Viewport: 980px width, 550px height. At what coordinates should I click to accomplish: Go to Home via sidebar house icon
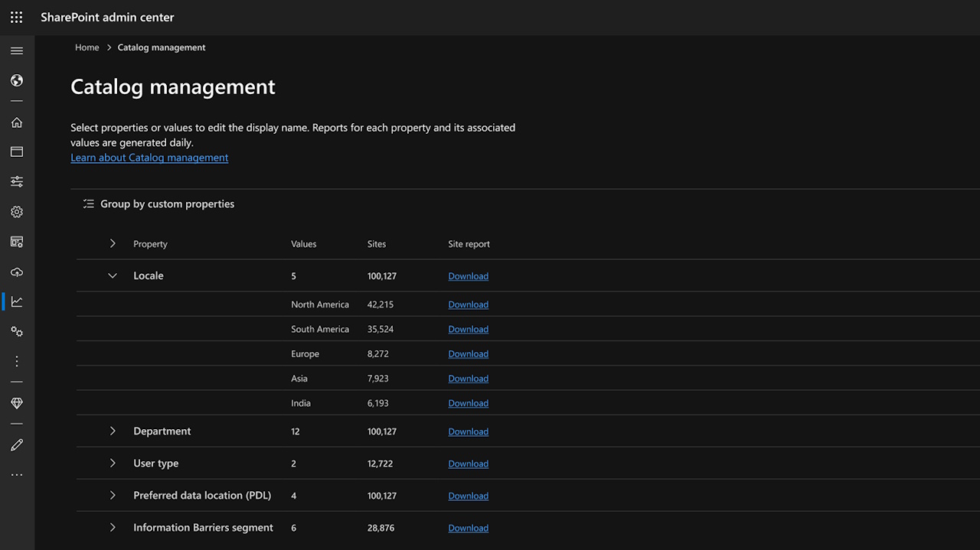[17, 122]
